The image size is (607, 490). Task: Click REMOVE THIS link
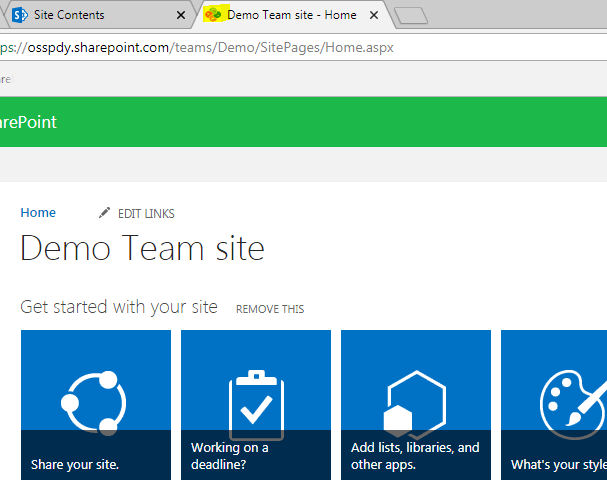[270, 309]
